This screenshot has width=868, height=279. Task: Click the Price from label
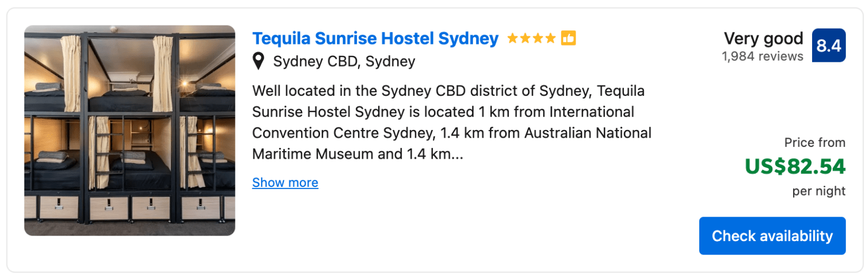[x=815, y=142]
